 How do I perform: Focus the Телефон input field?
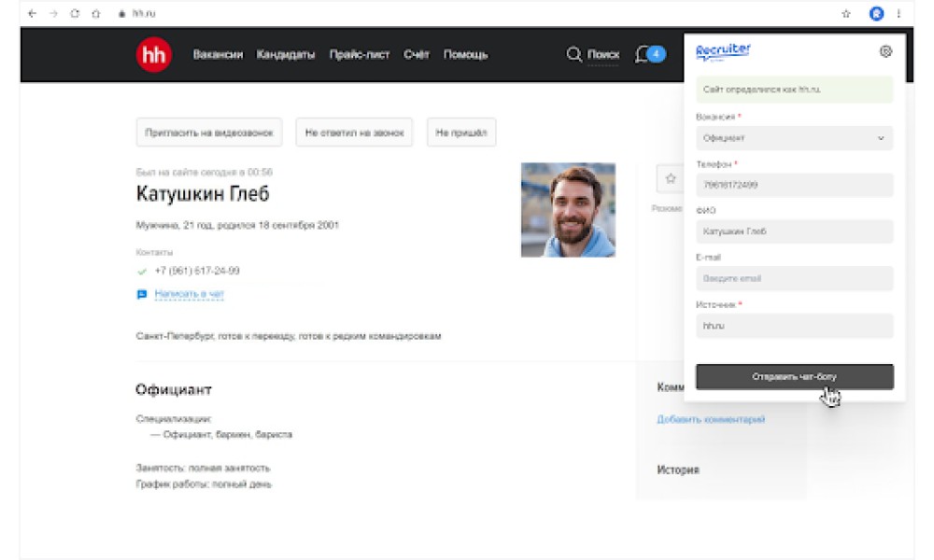point(795,185)
